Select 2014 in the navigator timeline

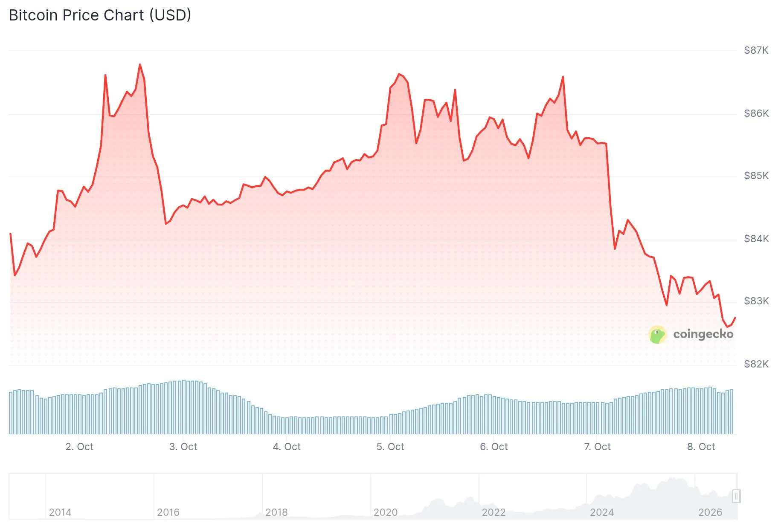tap(60, 512)
